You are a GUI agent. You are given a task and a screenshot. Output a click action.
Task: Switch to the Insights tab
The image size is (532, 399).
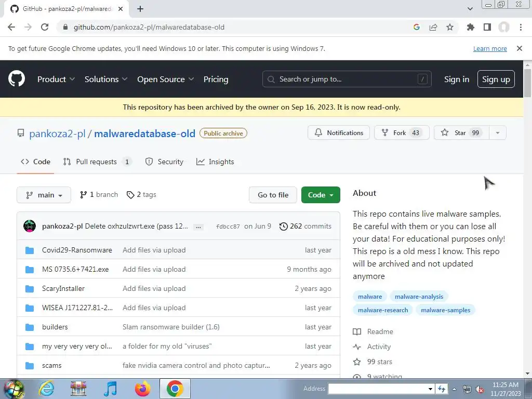[x=215, y=162]
